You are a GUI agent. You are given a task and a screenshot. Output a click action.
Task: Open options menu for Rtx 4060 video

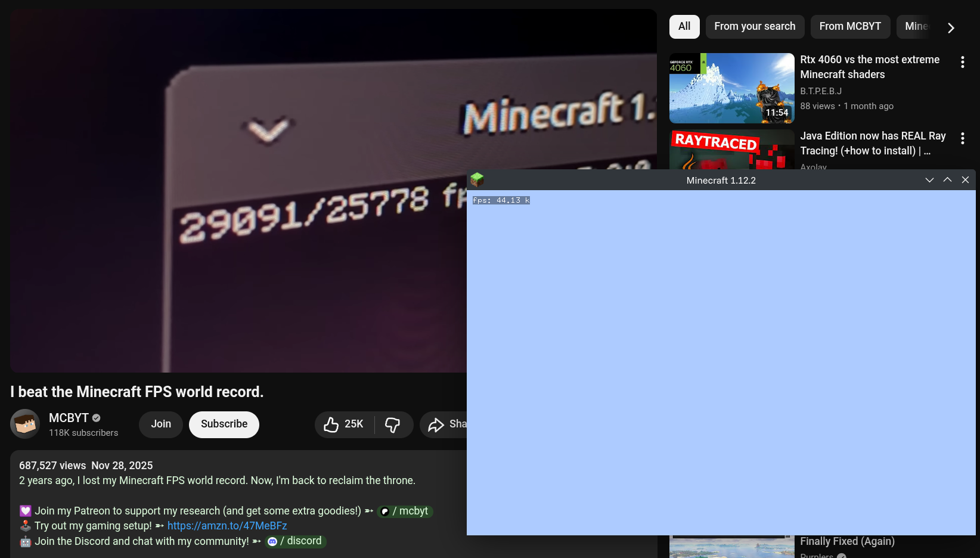(962, 62)
